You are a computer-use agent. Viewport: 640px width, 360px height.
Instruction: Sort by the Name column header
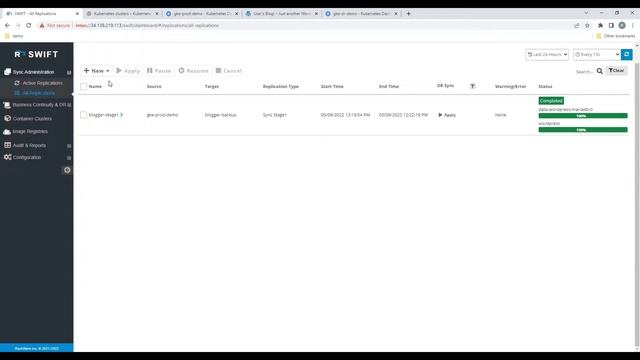click(x=95, y=87)
